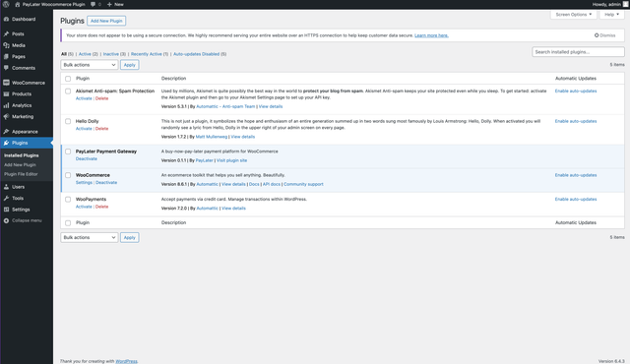Click the Posts pin icon
The height and width of the screenshot is (364, 630).
pyautogui.click(x=6, y=34)
